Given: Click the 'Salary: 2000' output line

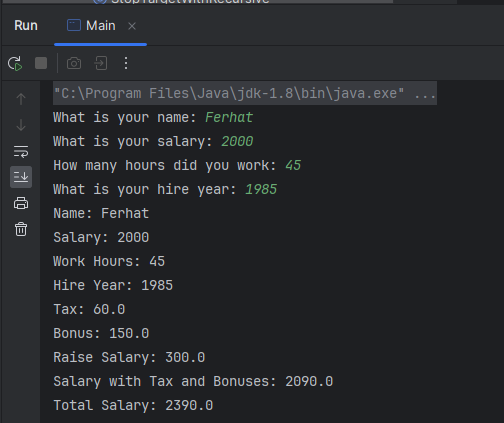Looking at the screenshot, I should pyautogui.click(x=101, y=237).
